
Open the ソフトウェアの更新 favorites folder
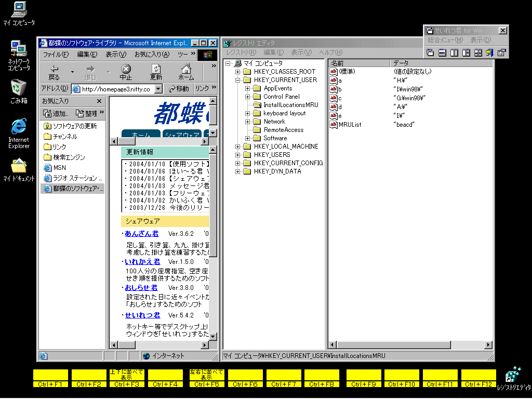tap(70, 126)
